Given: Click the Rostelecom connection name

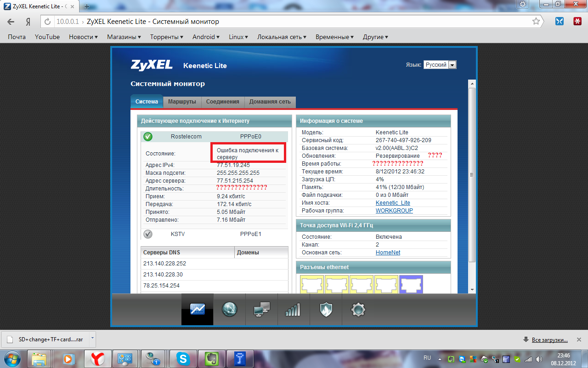Looking at the screenshot, I should click(186, 137).
